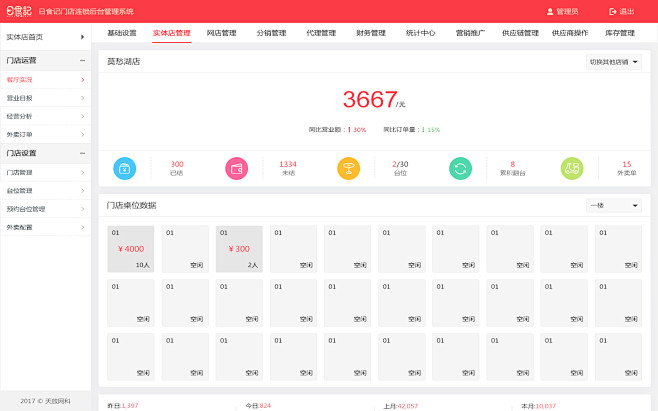The height and width of the screenshot is (411, 658).
Task: Click the teal table turnover refresh icon
Action: [460, 168]
